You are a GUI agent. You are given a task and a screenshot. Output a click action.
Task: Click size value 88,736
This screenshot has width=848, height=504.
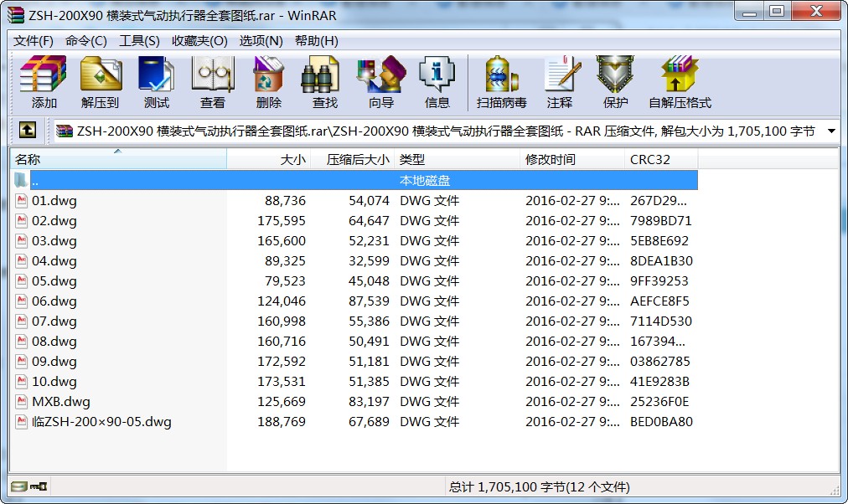click(285, 200)
